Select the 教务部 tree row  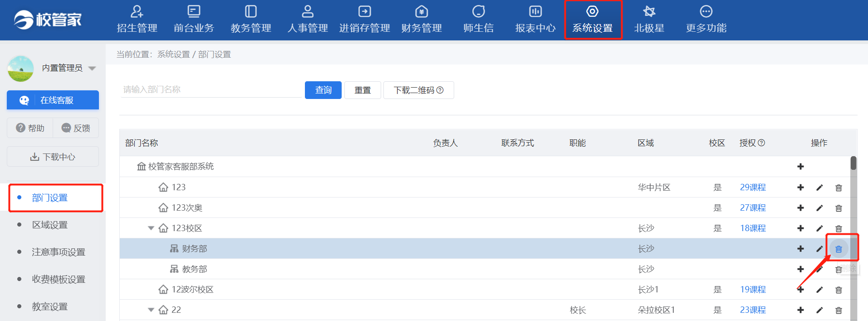[485, 269]
